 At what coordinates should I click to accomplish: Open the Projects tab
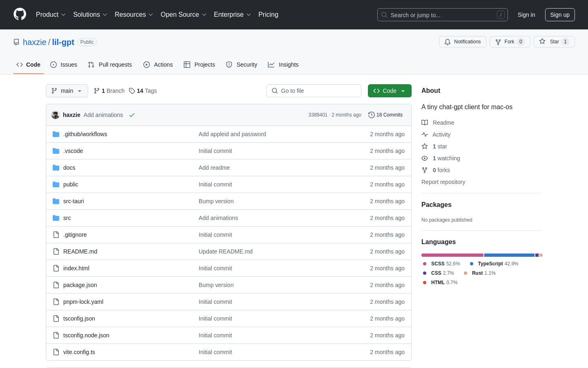pyautogui.click(x=199, y=65)
